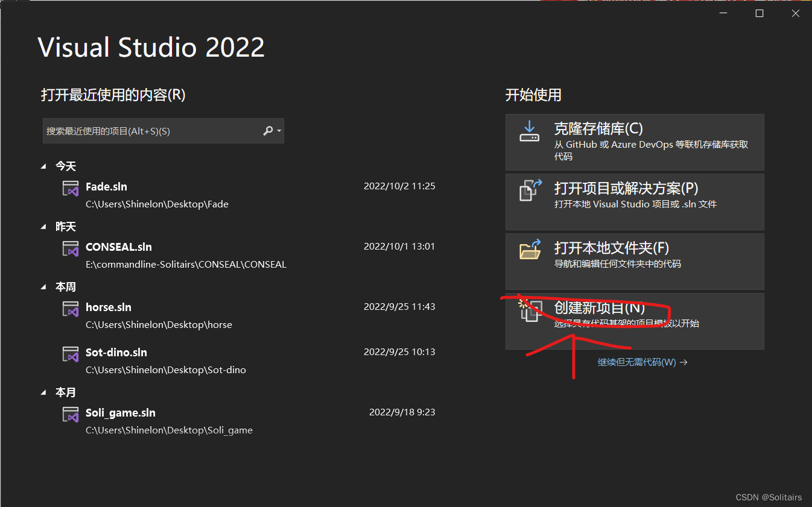
Task: Click path C:\Users\Shinelon\Desktop\Soli_game
Action: click(169, 430)
